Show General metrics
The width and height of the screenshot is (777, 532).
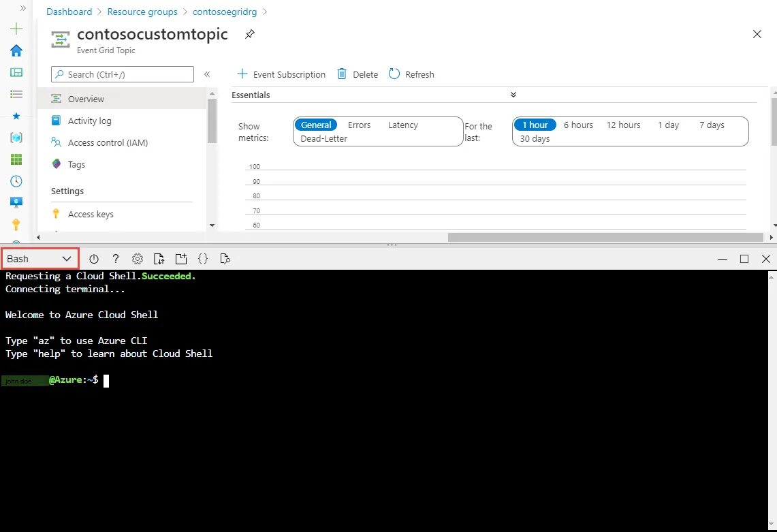(x=316, y=125)
